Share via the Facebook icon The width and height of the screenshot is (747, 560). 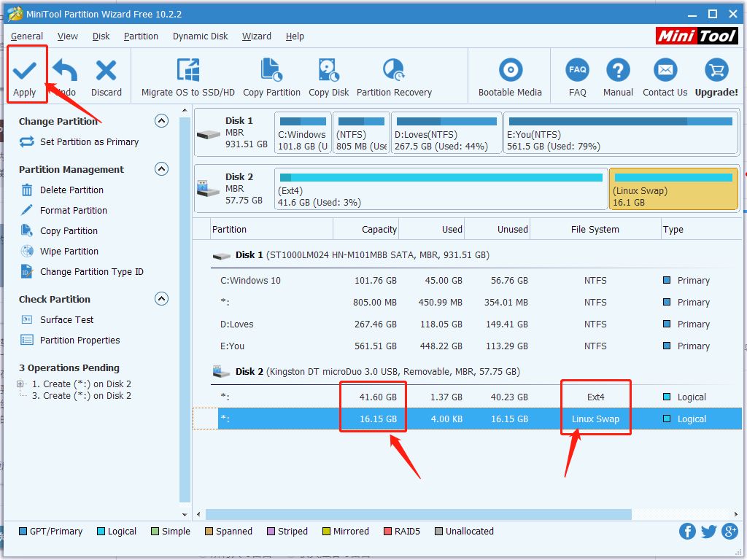(x=687, y=531)
